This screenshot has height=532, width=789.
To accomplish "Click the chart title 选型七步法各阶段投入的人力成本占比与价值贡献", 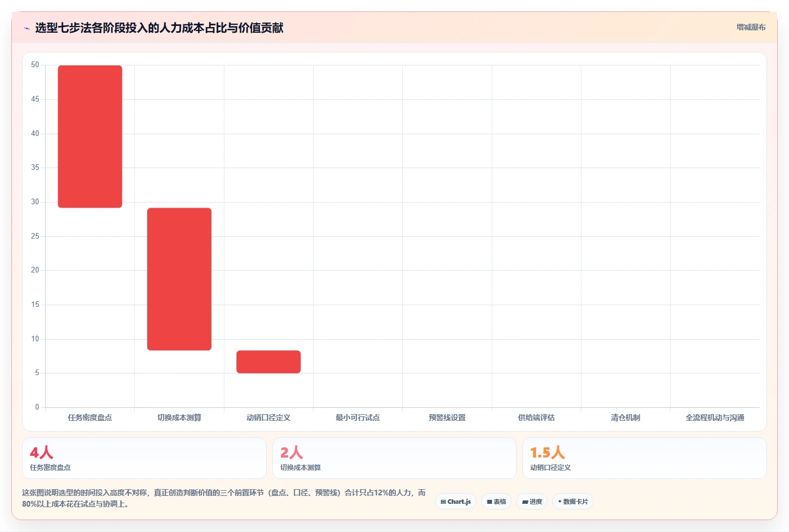I will 159,28.
